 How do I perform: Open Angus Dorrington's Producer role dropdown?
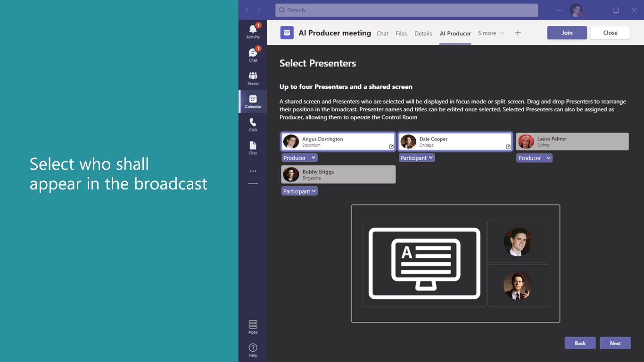[x=299, y=158]
